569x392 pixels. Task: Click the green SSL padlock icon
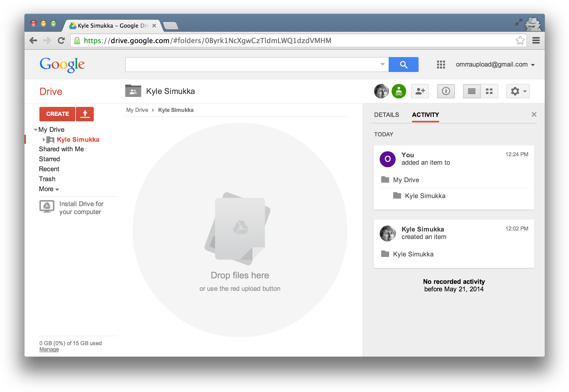[77, 41]
